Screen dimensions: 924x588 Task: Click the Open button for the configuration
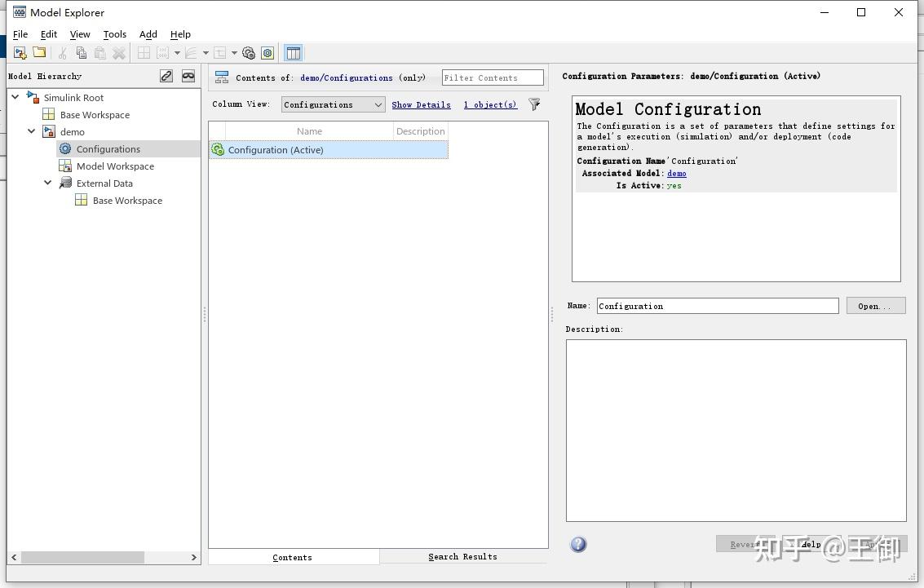tap(876, 305)
